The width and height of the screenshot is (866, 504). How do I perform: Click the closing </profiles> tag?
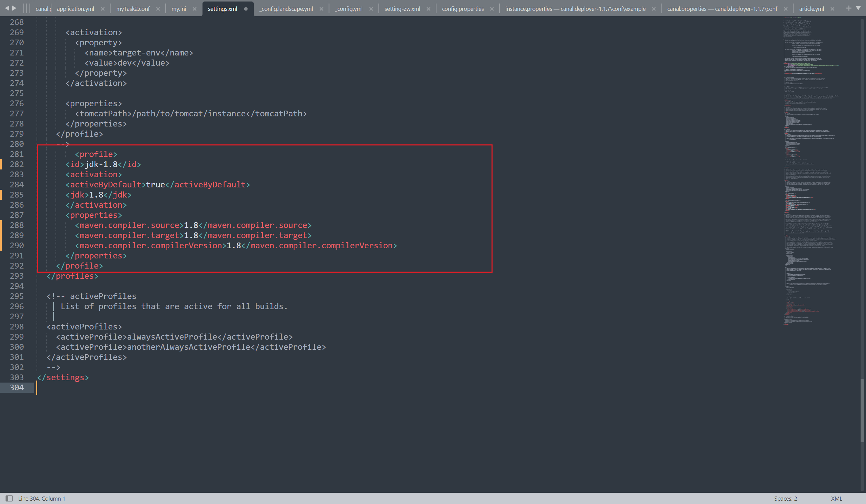tap(72, 276)
